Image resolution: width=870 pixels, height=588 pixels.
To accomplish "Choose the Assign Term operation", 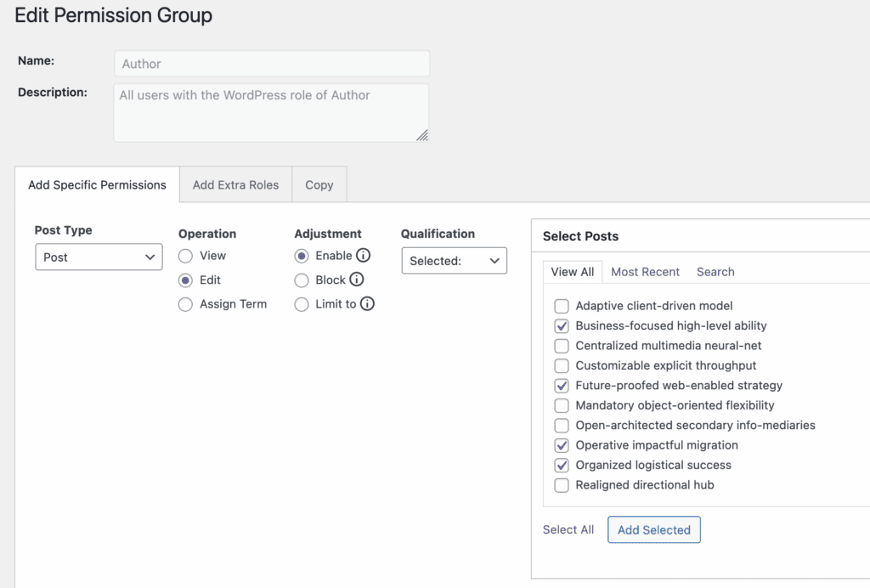I will pyautogui.click(x=185, y=304).
